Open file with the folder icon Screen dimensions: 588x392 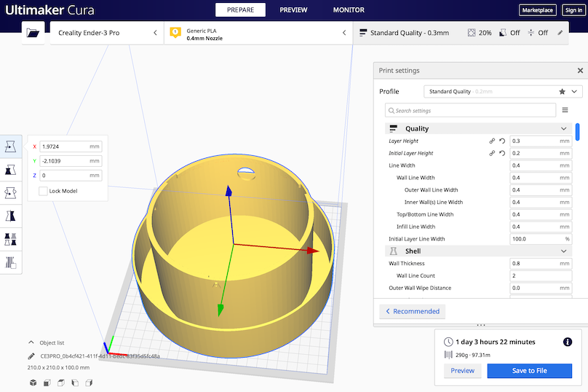(33, 33)
